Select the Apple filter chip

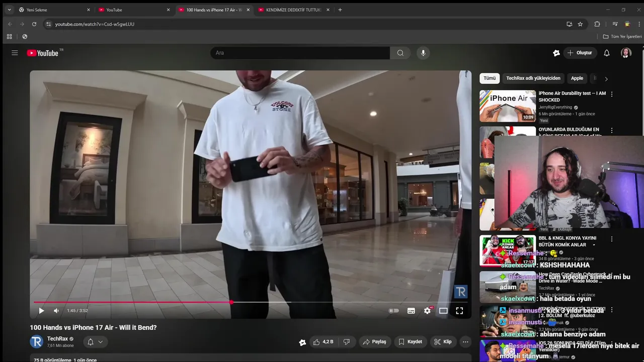[x=577, y=78]
